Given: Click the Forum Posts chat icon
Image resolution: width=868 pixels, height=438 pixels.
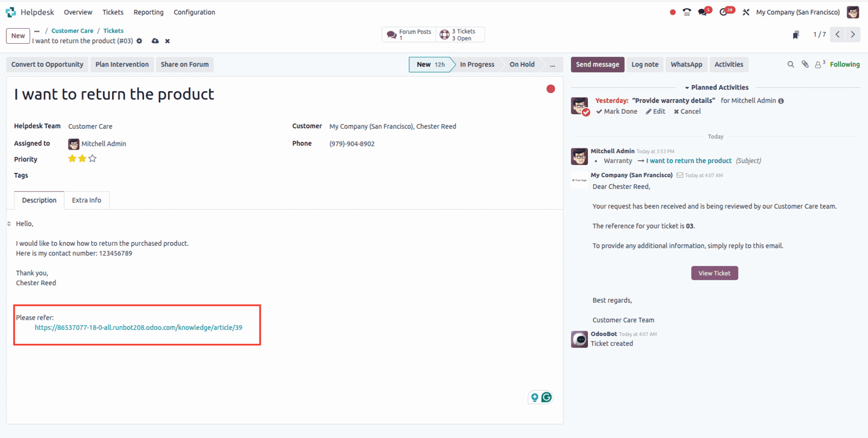Looking at the screenshot, I should (x=392, y=35).
